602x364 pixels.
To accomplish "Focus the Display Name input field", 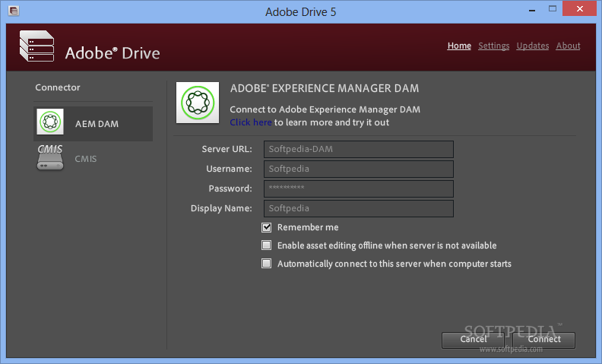I will (x=359, y=208).
